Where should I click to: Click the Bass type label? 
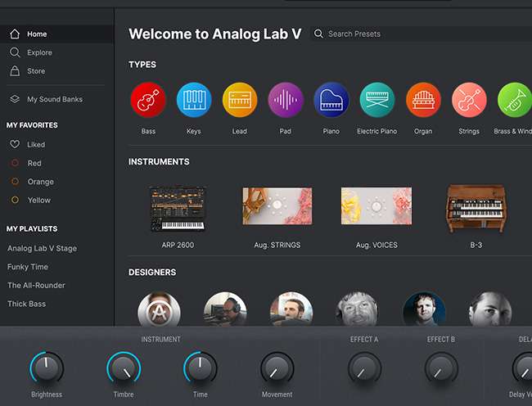click(x=148, y=131)
